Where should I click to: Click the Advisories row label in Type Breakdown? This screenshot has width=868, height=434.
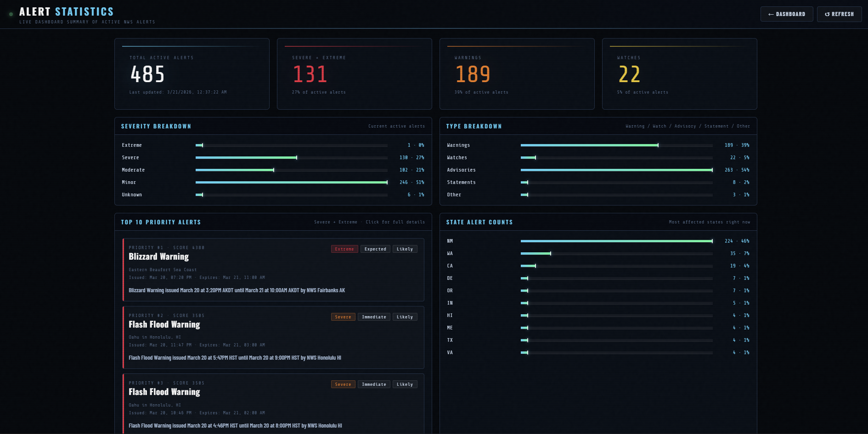click(462, 170)
